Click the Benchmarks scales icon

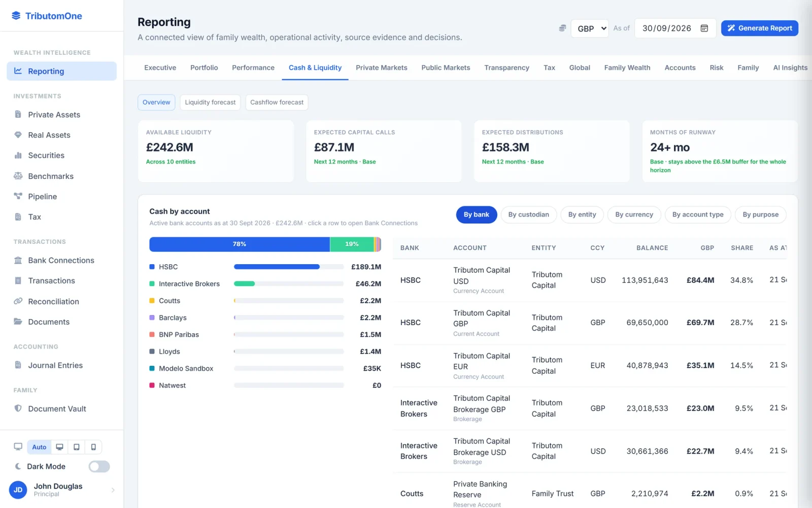coord(18,176)
